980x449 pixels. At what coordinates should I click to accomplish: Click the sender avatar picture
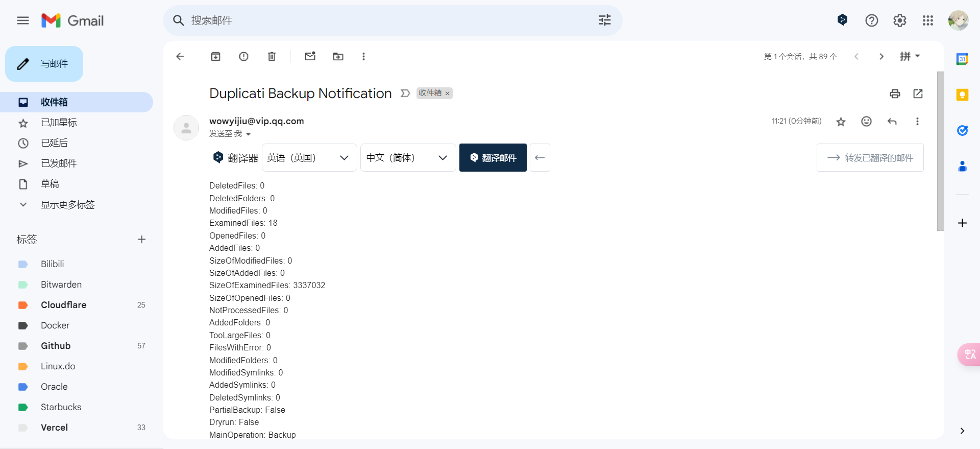tap(186, 128)
